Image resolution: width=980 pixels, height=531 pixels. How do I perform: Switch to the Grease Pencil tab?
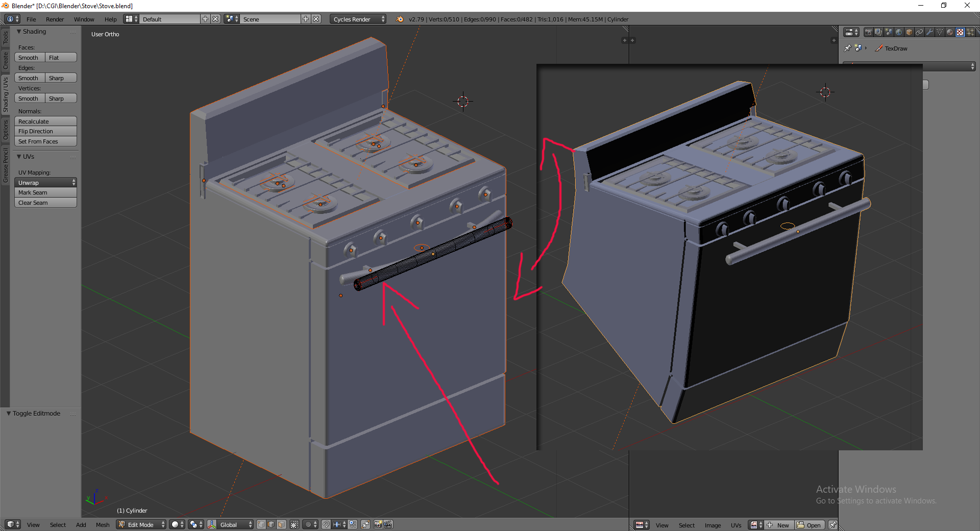click(5, 165)
